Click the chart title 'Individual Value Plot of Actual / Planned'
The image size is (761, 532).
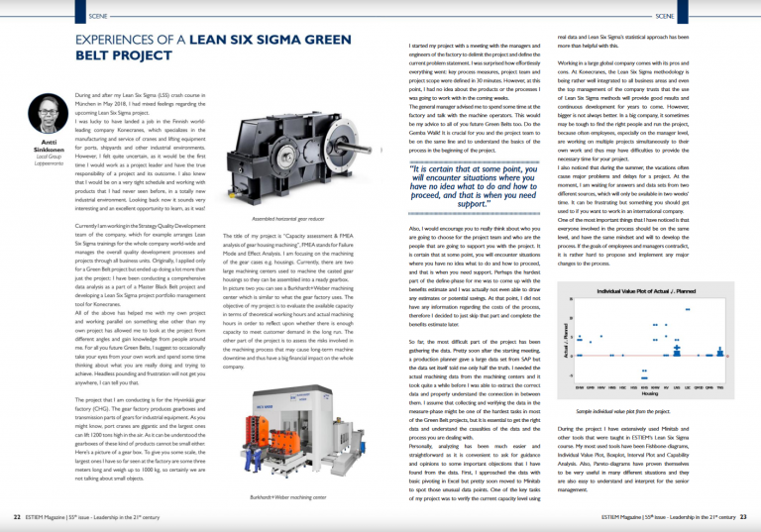646,291
